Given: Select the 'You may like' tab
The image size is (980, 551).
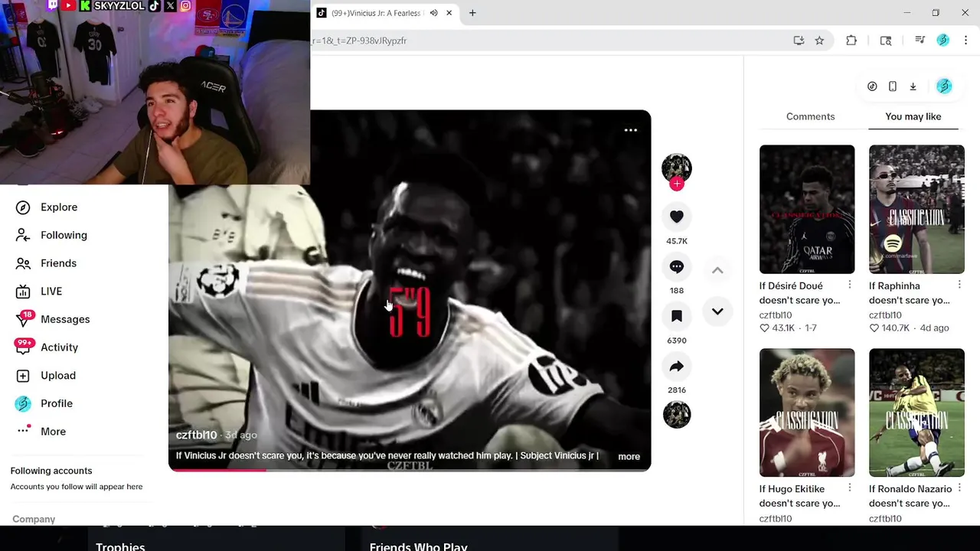Looking at the screenshot, I should tap(913, 116).
